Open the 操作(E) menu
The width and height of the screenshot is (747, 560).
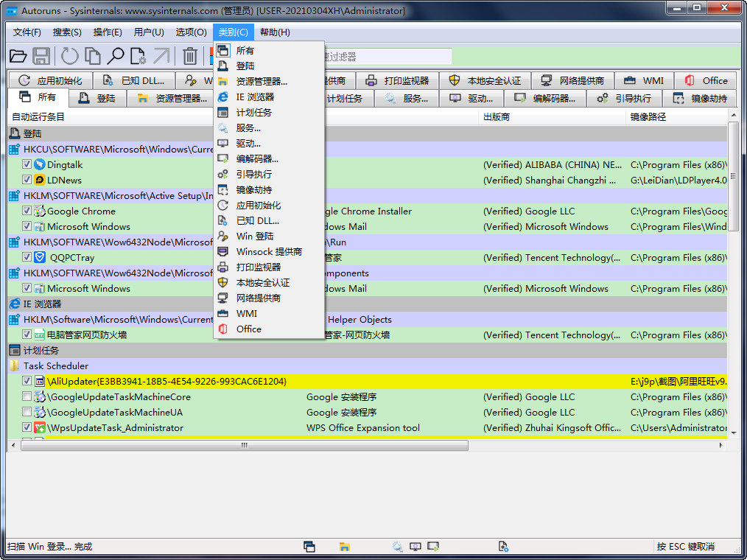coord(108,32)
